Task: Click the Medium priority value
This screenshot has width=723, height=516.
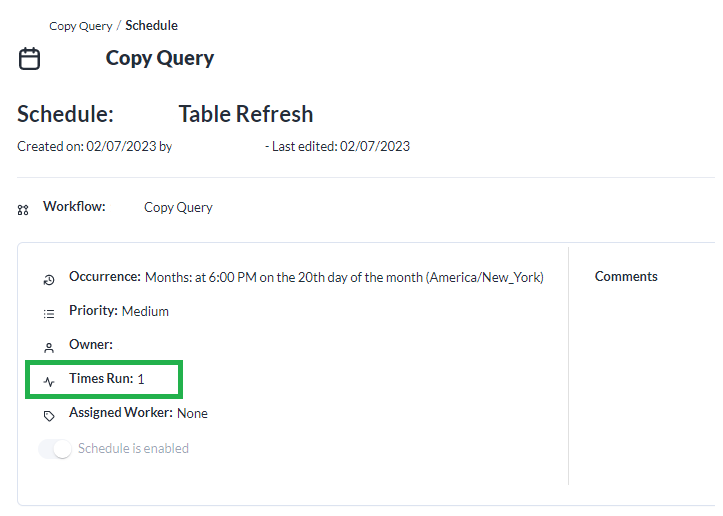Action: [145, 311]
